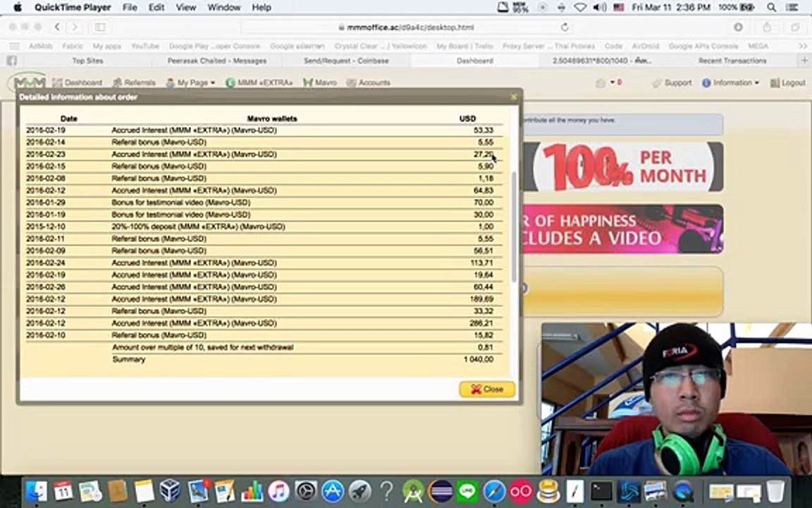This screenshot has width=812, height=508.
Task: Open the File menu in the macOS menu bar
Action: [130, 7]
